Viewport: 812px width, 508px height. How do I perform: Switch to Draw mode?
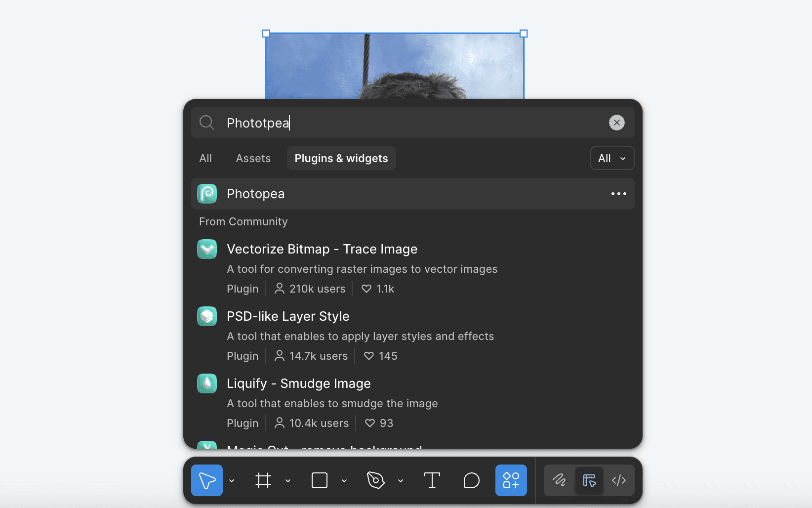pos(560,480)
